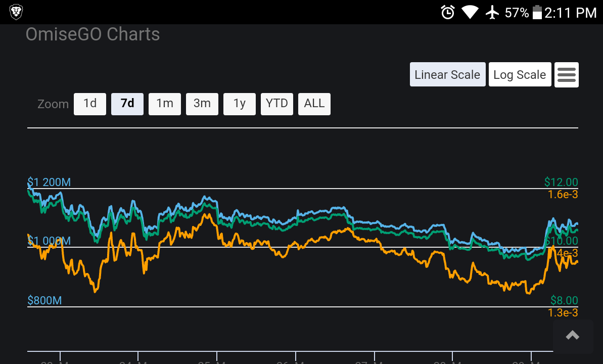Tap the $8.00 price axis label
The width and height of the screenshot is (603, 364).
click(x=564, y=300)
